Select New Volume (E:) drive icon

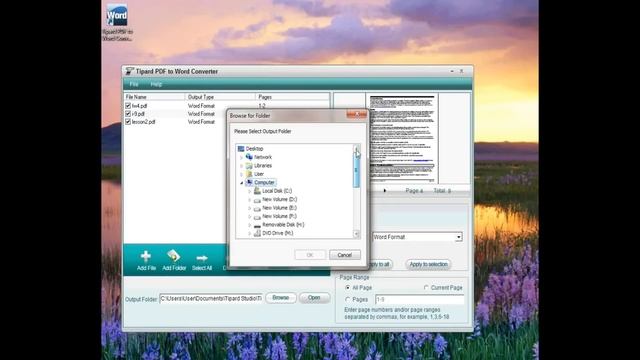tap(257, 208)
